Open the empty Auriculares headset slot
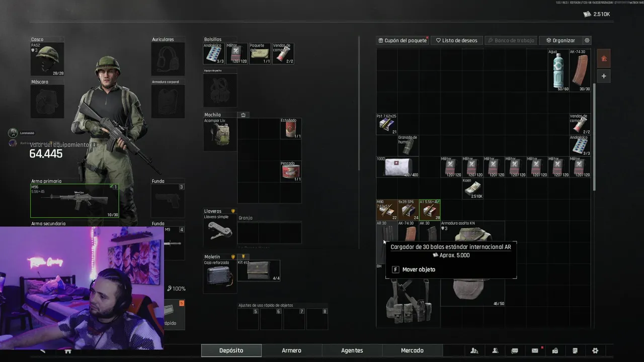This screenshot has height=362, width=644. (168, 59)
